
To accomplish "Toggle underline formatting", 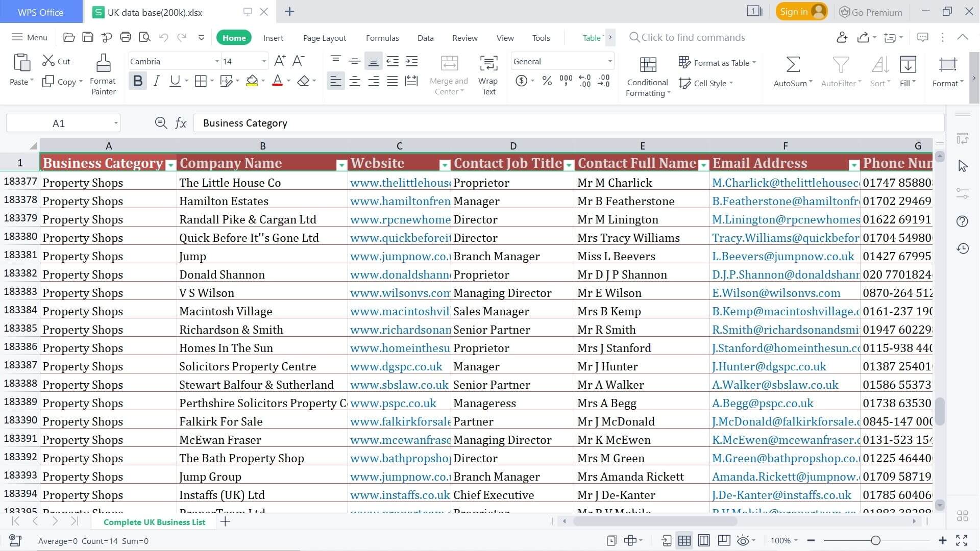I will [x=174, y=80].
